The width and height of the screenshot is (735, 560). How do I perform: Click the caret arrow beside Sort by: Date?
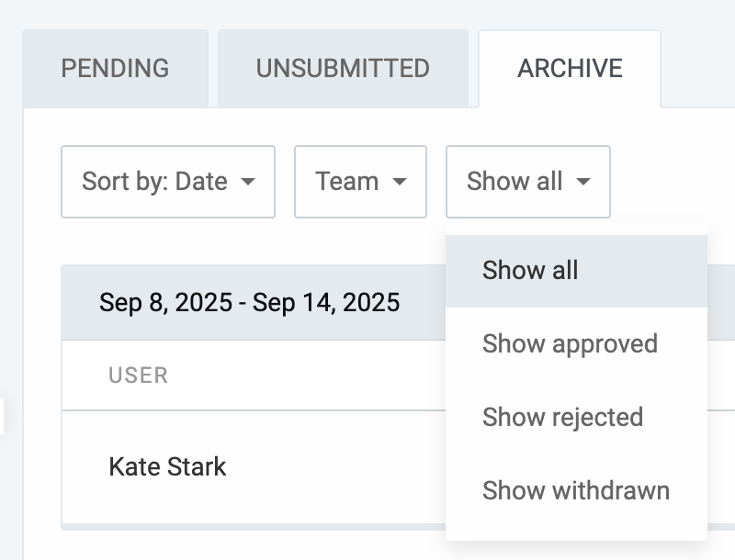(x=247, y=182)
